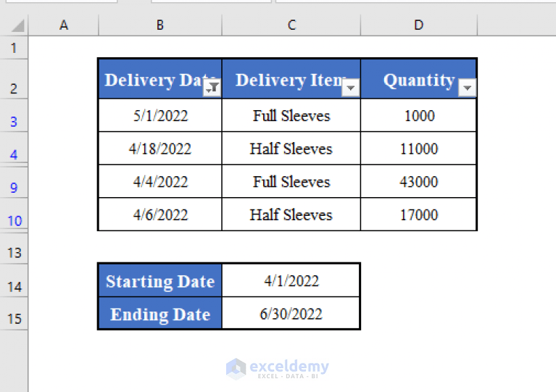Select cell with date 4/18/2022
Screen dimensions: 556x392
pyautogui.click(x=160, y=149)
